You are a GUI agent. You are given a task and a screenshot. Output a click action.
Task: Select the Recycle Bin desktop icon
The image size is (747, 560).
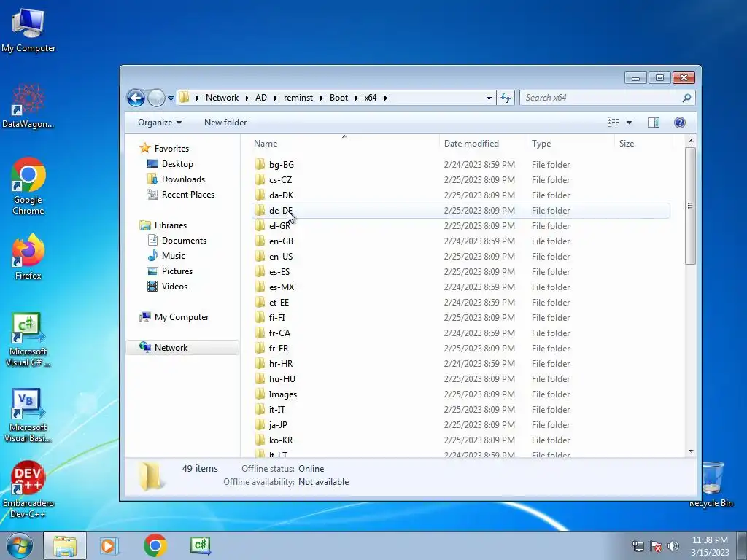(711, 484)
